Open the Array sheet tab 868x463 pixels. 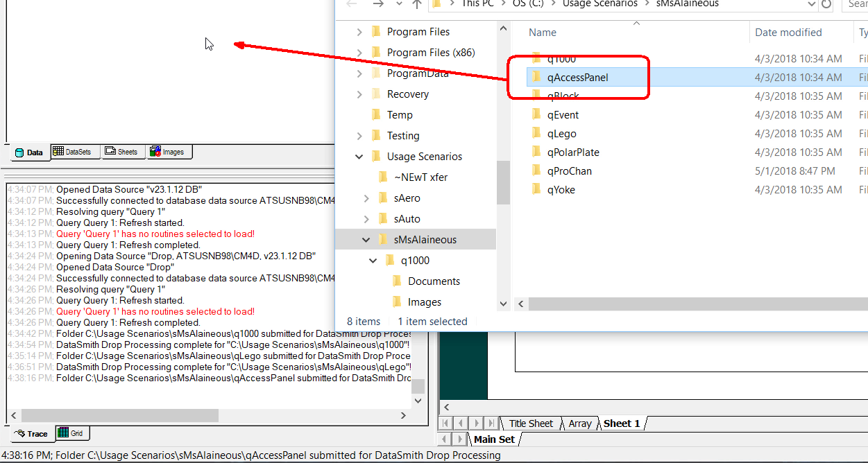580,423
